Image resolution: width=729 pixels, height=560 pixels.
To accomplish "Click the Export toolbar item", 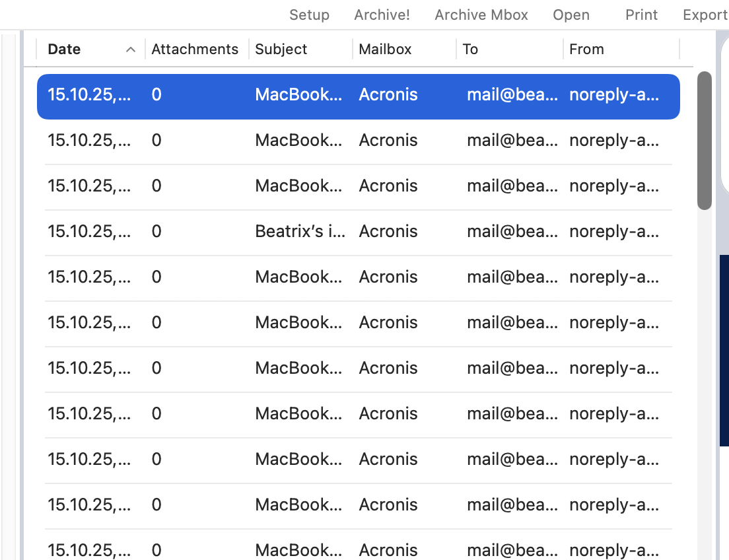I will (x=705, y=15).
